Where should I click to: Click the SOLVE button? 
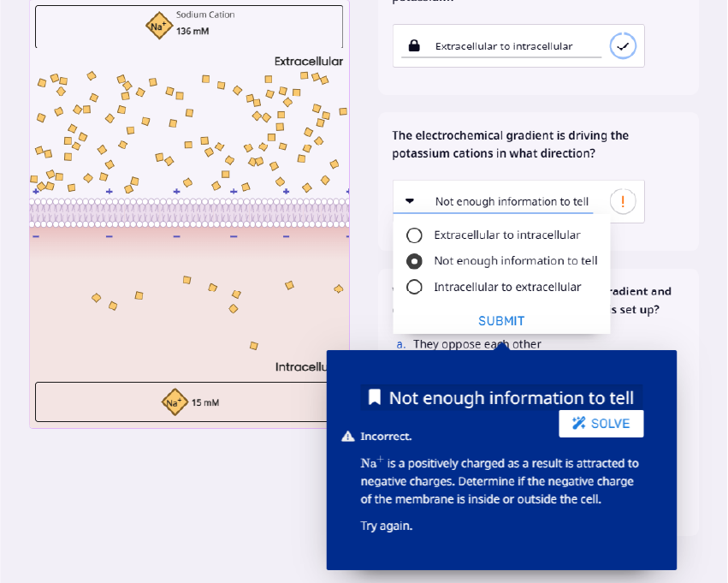tap(601, 424)
